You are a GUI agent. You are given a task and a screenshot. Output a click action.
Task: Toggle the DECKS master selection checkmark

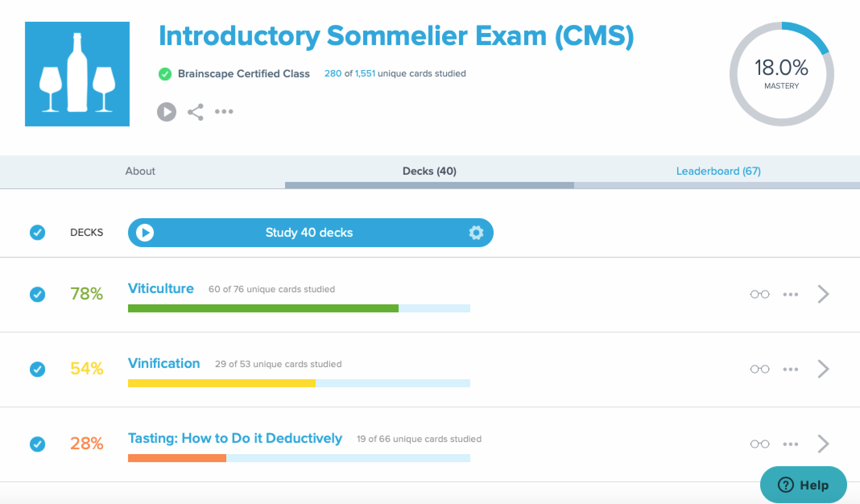pos(37,232)
